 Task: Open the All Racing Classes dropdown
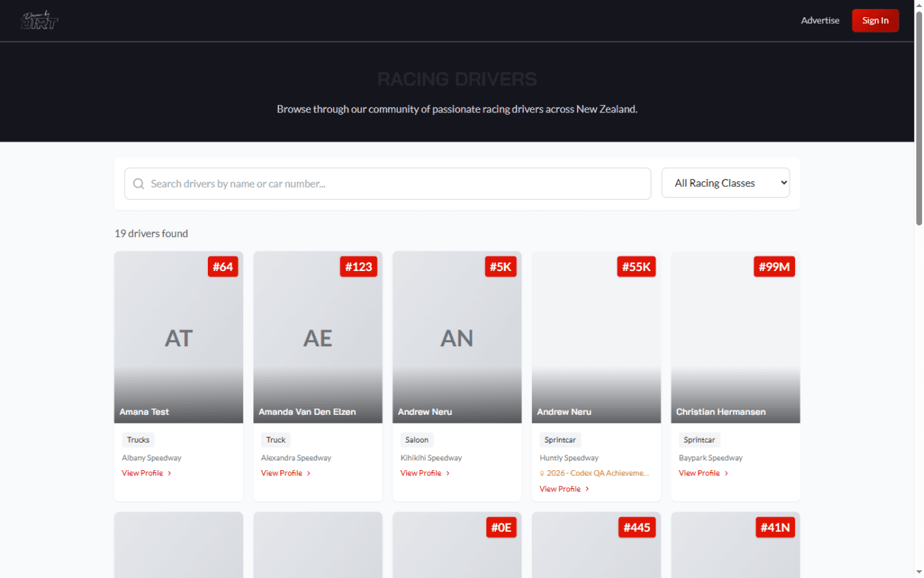tap(726, 183)
